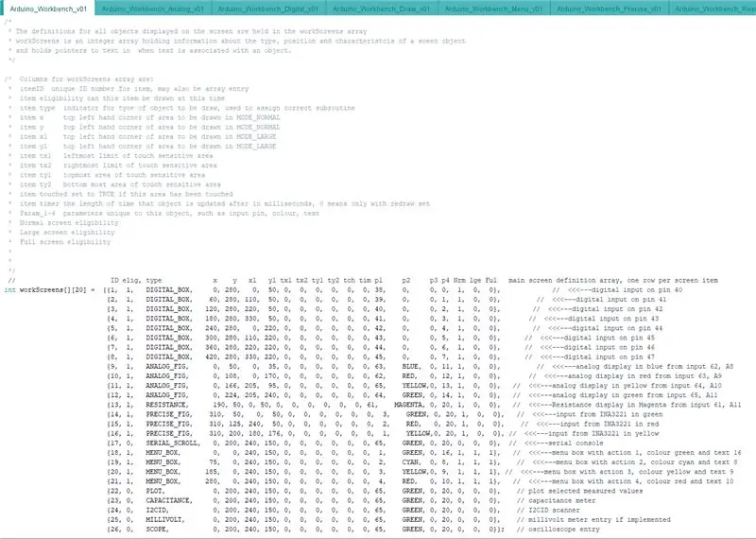Click the RESISTANCE type in row 13

167,405
